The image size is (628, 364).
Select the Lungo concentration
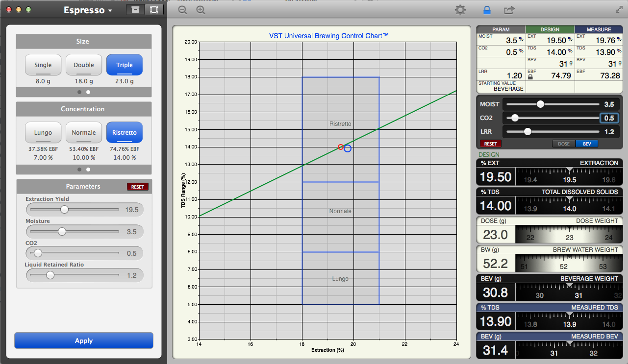[43, 132]
